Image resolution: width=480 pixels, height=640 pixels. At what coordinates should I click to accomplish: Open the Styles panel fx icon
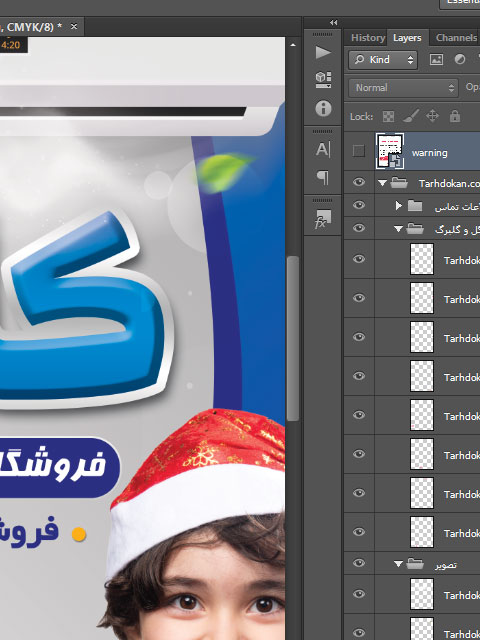(x=322, y=219)
